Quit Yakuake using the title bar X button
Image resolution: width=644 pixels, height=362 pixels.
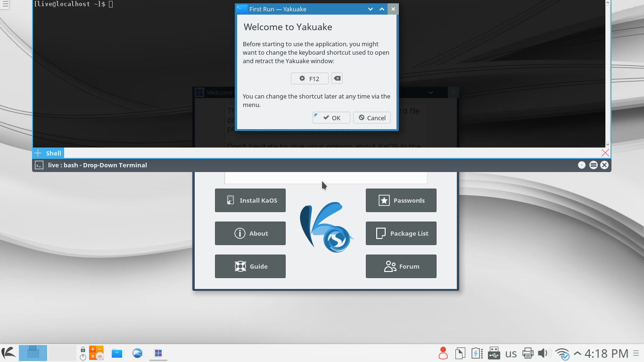pos(604,165)
